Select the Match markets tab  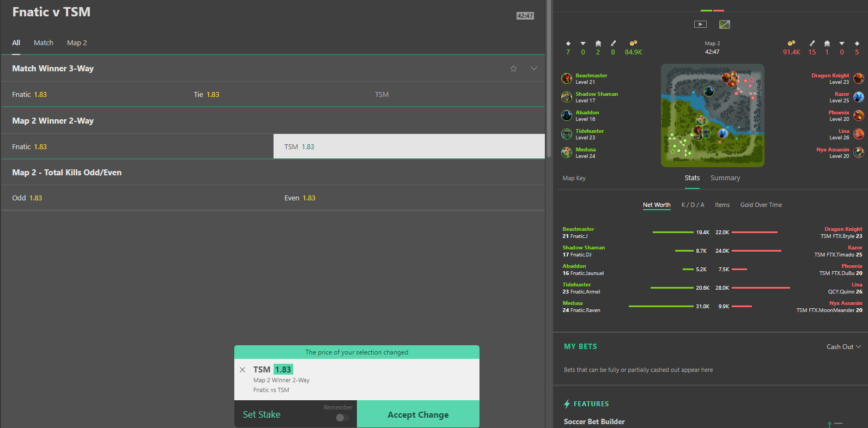(x=44, y=43)
